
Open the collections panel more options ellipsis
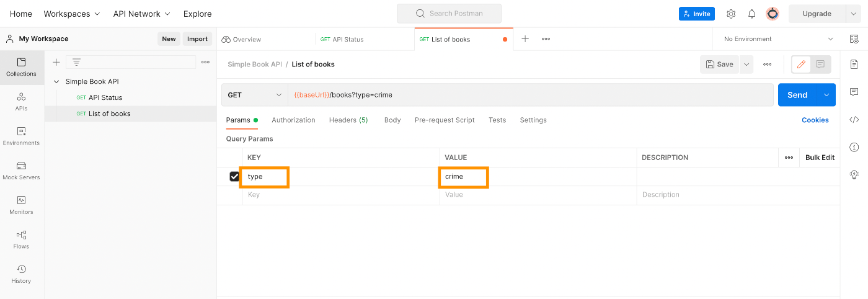click(x=205, y=62)
